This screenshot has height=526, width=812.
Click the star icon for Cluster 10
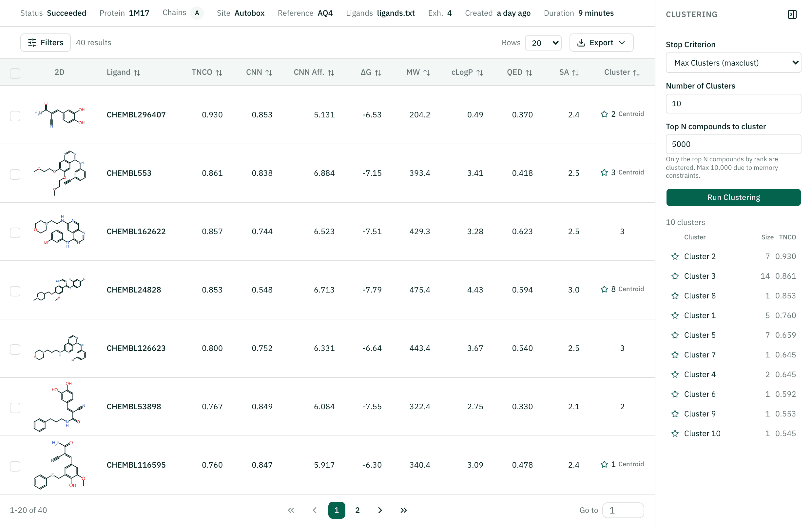(x=675, y=434)
